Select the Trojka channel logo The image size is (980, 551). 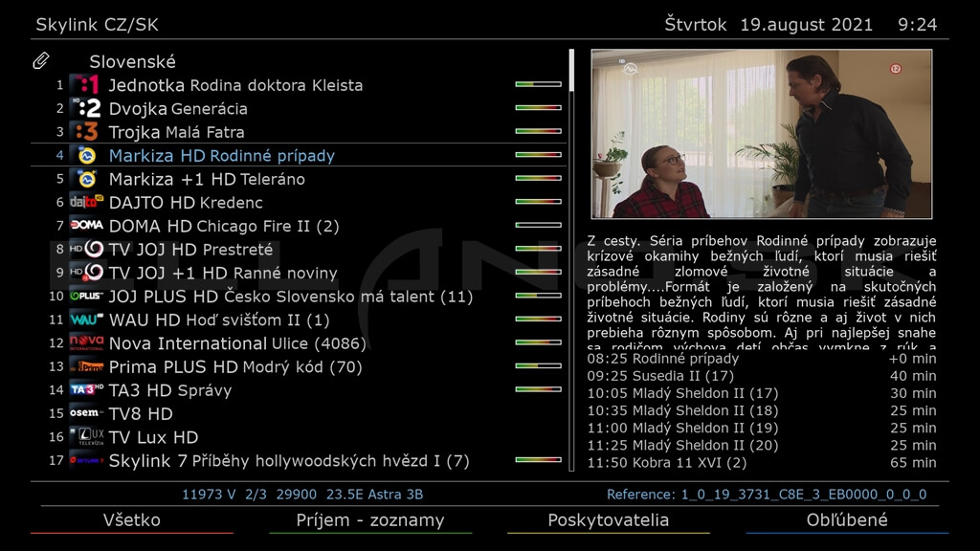[x=86, y=132]
